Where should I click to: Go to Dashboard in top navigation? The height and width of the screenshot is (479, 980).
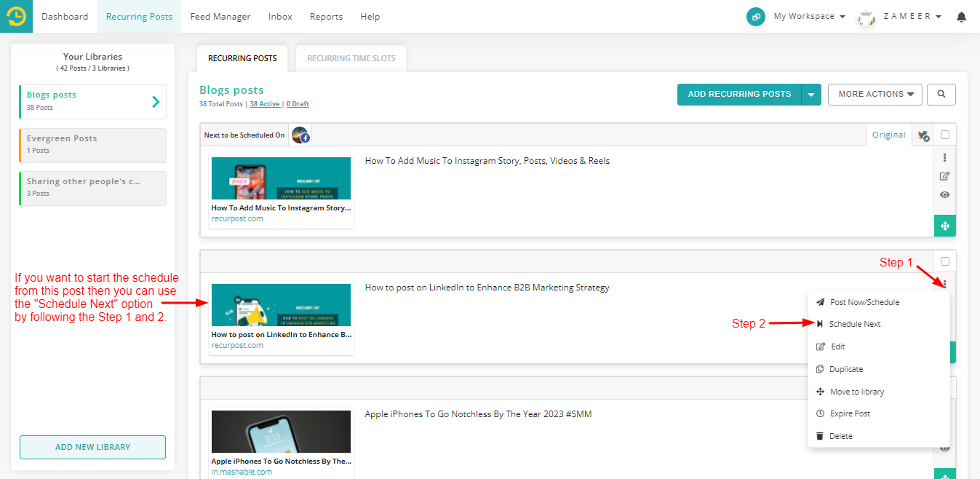click(65, 17)
